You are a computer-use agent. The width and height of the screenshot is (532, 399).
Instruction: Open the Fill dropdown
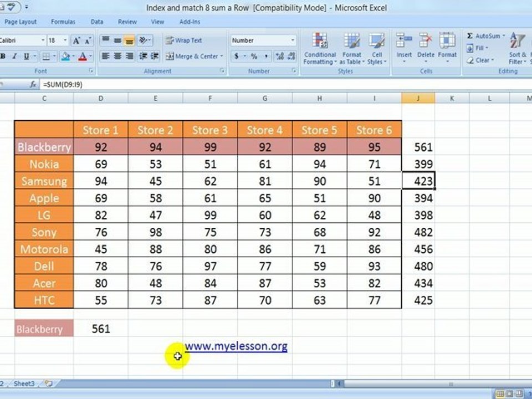(x=477, y=48)
